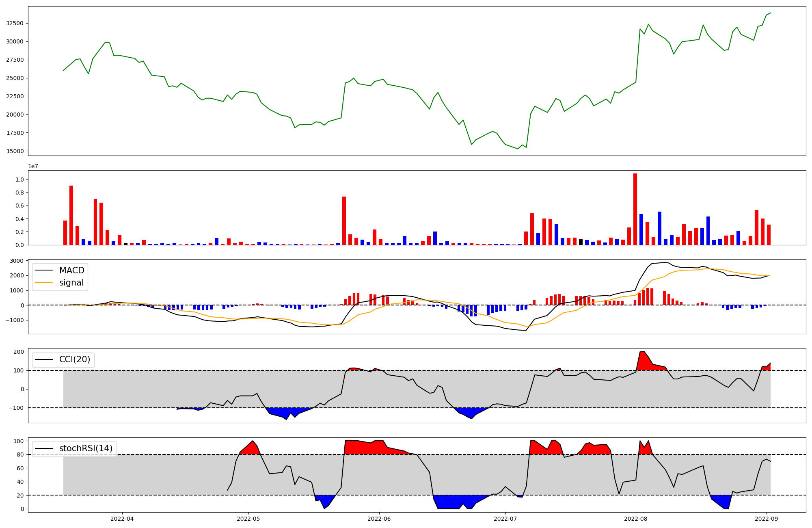
Task: Click the orange signal legend line sample
Action: click(x=44, y=283)
